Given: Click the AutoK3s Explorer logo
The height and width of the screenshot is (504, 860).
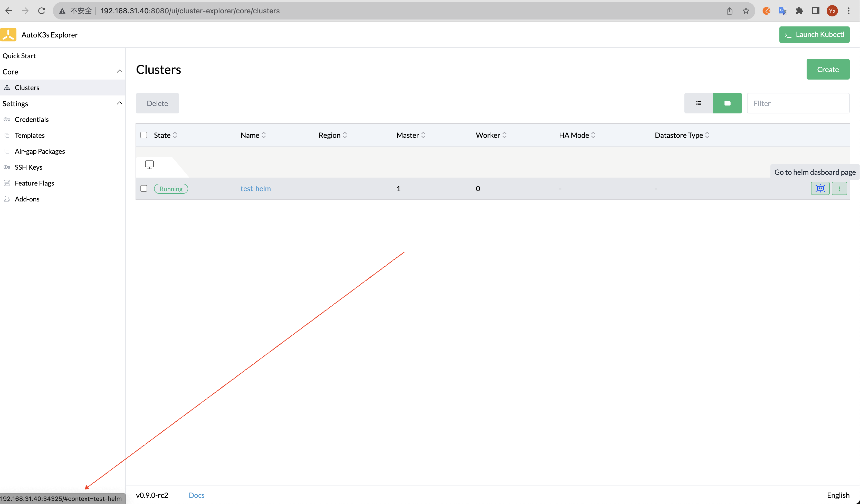Looking at the screenshot, I should (8, 34).
